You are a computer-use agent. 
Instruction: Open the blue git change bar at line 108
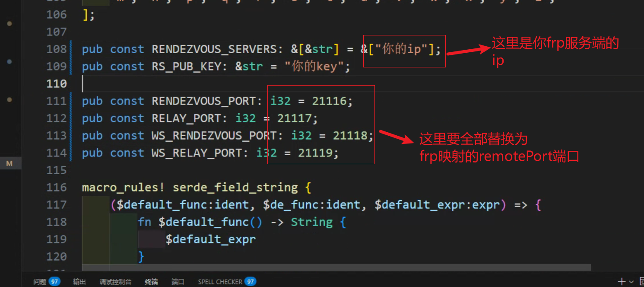(x=71, y=49)
